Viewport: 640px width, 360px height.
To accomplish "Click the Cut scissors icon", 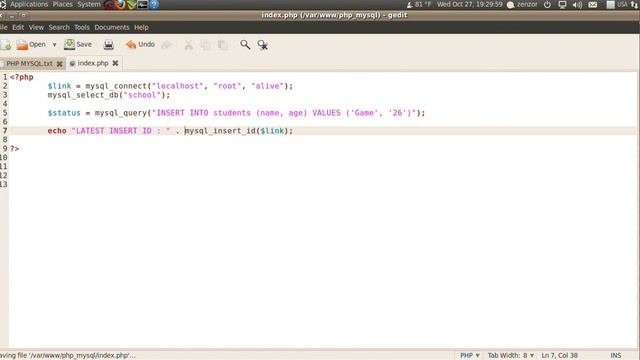I will 189,45.
